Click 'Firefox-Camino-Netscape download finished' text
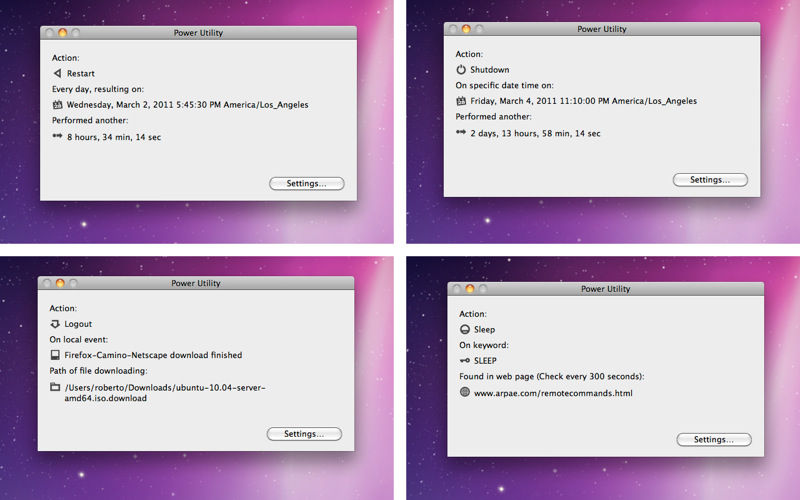This screenshot has height=500, width=800. coord(153,355)
